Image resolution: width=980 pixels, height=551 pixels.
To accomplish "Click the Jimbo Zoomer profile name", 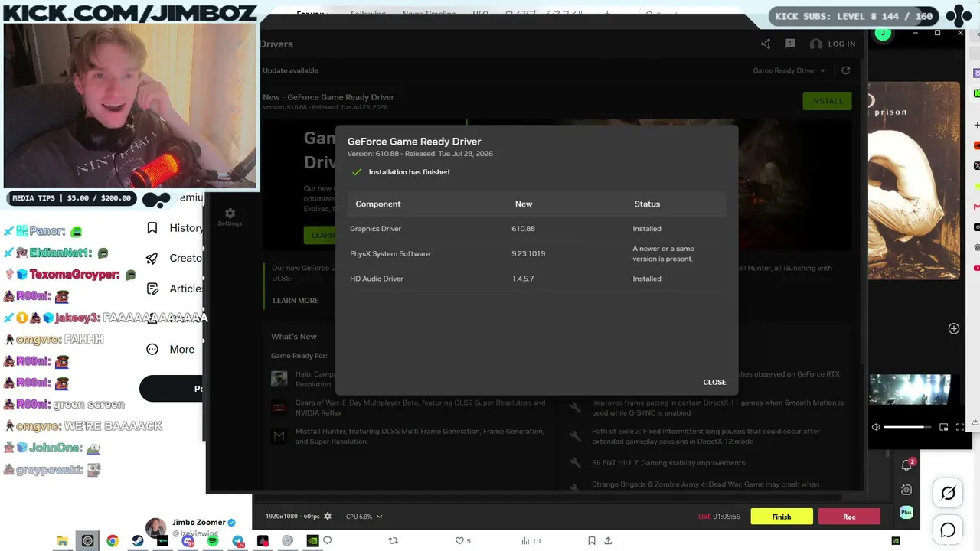I will pos(199,523).
